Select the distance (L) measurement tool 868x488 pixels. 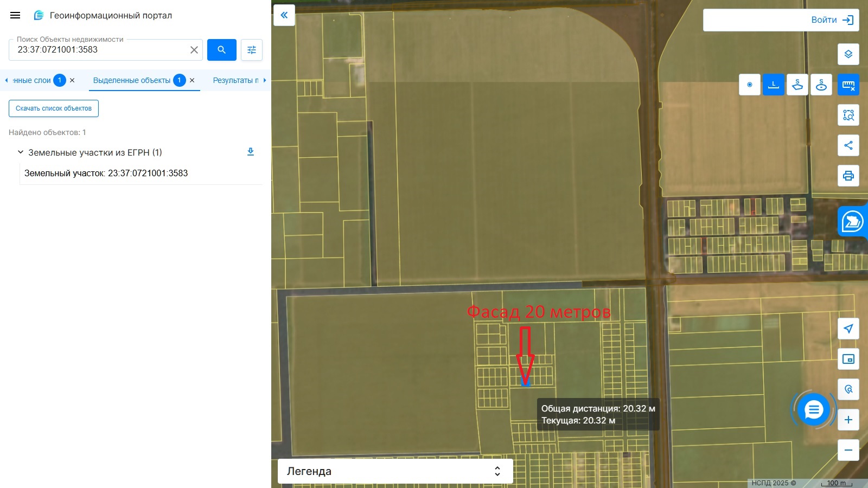click(773, 85)
